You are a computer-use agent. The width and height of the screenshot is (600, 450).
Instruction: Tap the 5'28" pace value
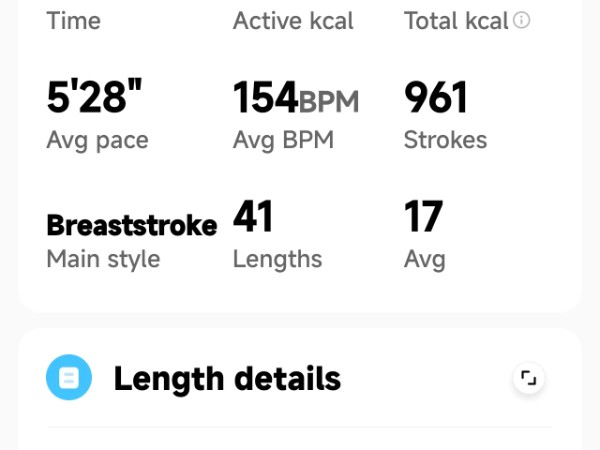[x=94, y=98]
